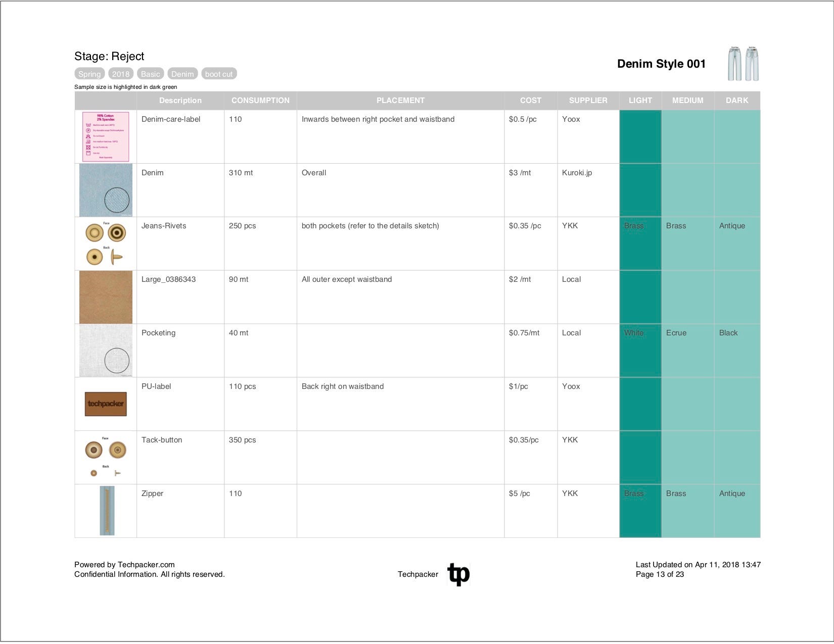Select the techpacker PU-label patch image
The height and width of the screenshot is (644, 834).
point(106,404)
